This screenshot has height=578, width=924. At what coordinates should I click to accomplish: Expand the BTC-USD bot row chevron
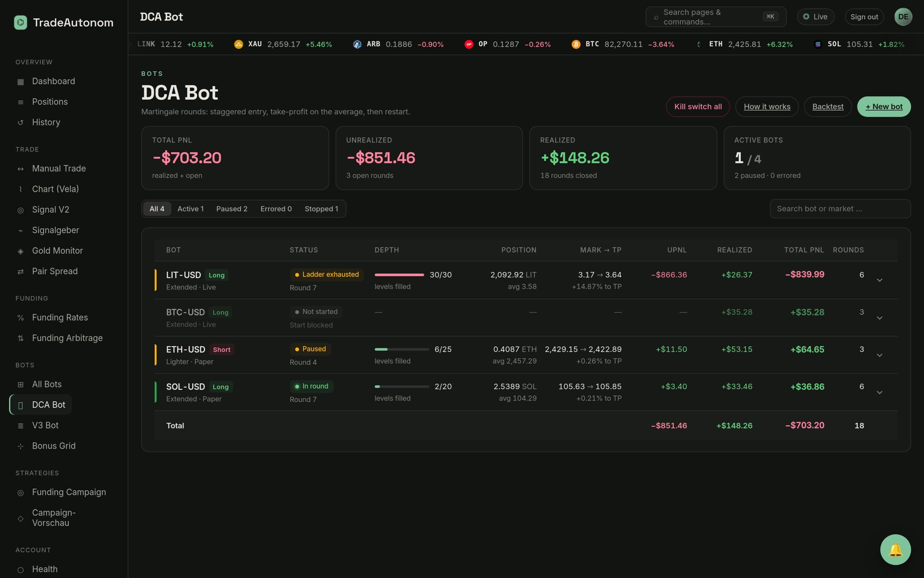coord(879,318)
